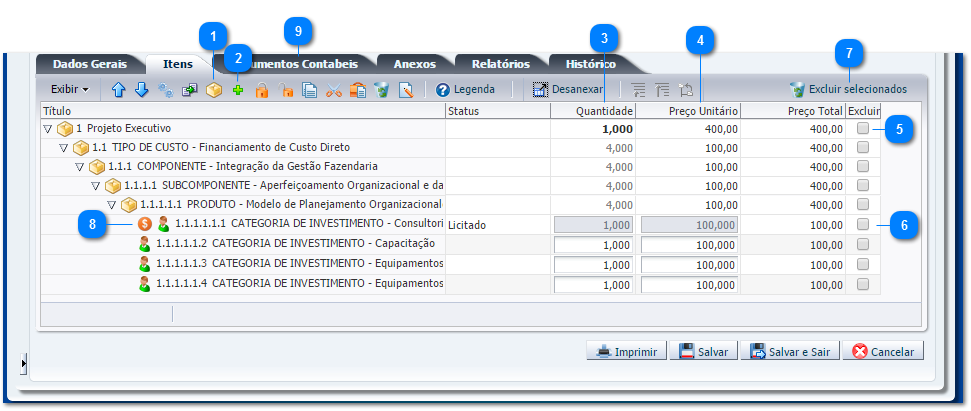Tick Excluir checkbox on the Licitado row
Image resolution: width=971 pixels, height=411 pixels.
click(862, 224)
